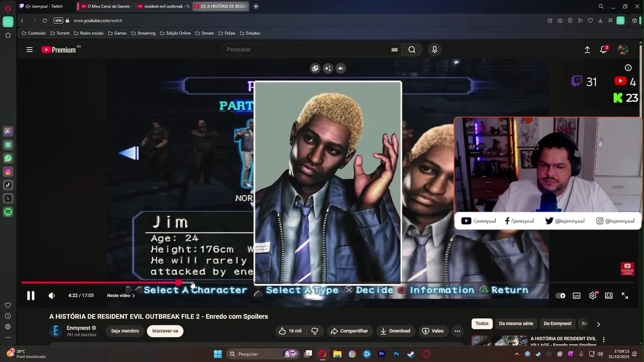Click the Assinar Canal watermark subscribe button
Image resolution: width=644 pixels, height=362 pixels.
pos(627,269)
